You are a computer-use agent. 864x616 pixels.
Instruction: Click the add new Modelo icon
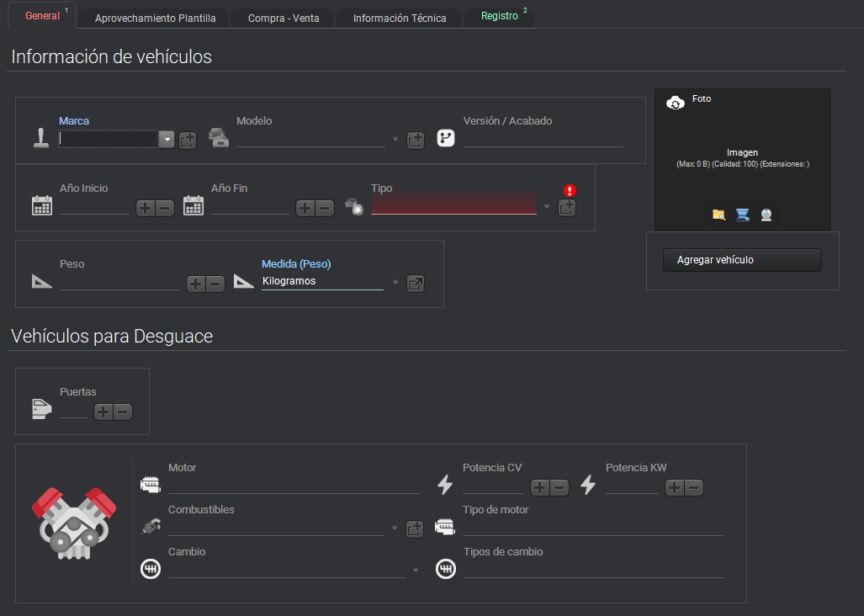tap(416, 141)
